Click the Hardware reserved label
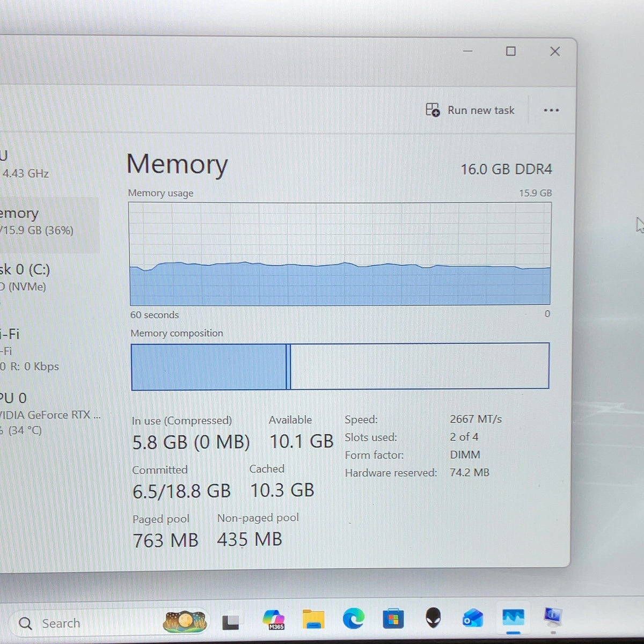The image size is (644, 644). click(x=391, y=473)
